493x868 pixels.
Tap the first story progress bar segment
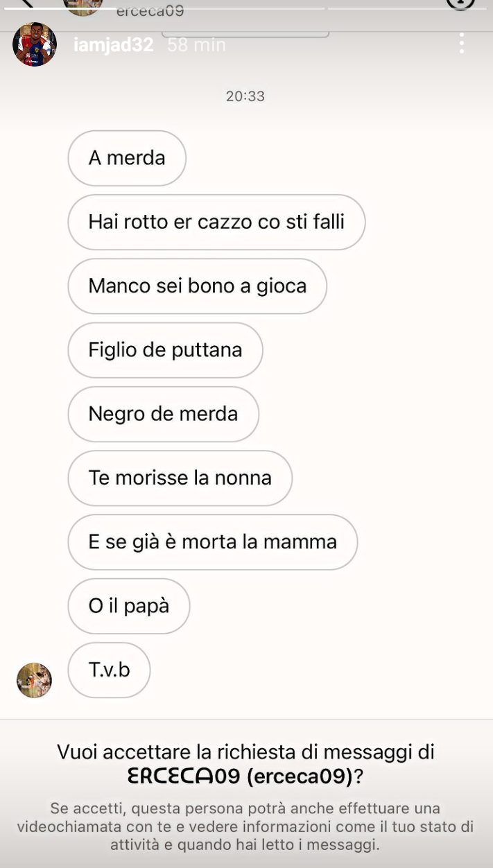[x=85, y=8]
